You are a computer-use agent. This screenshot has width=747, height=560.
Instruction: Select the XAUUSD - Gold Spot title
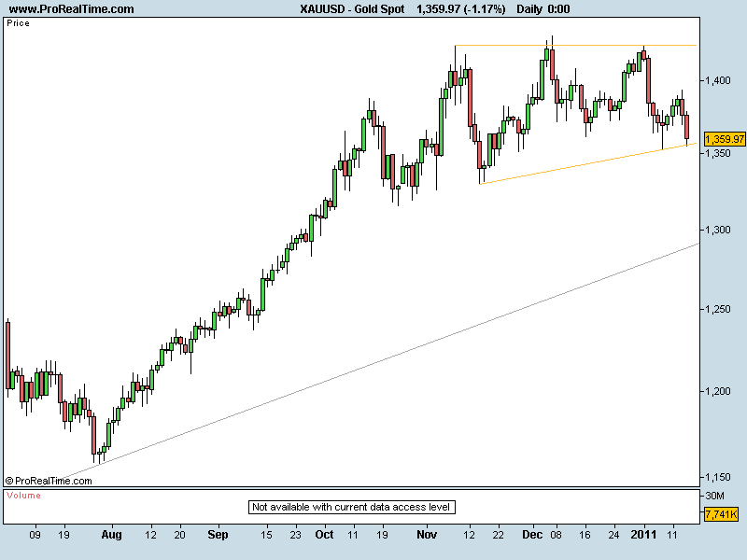coord(352,9)
